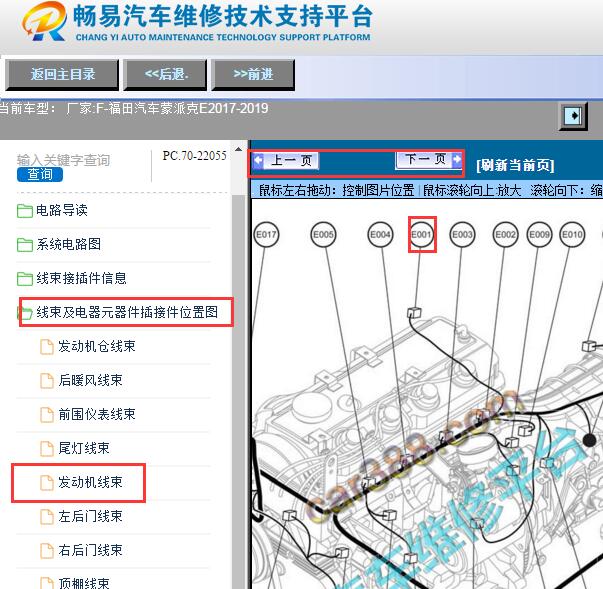Screen dimensions: 603x589
Task: Click the right arrow icon beside 下一页
Action: pyautogui.click(x=456, y=159)
